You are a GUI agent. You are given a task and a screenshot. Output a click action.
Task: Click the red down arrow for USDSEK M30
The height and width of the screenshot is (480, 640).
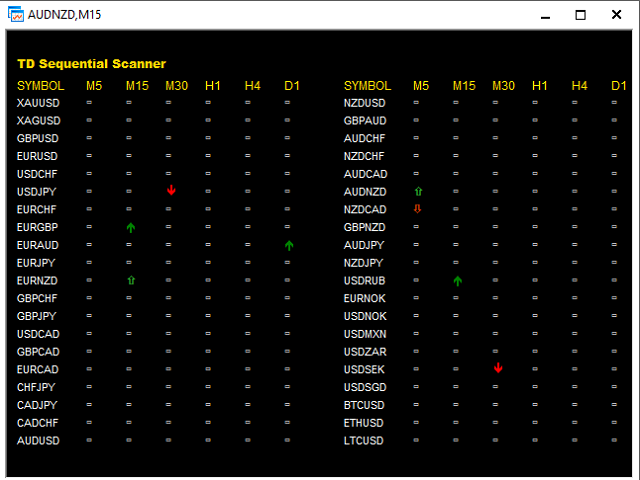[498, 369]
